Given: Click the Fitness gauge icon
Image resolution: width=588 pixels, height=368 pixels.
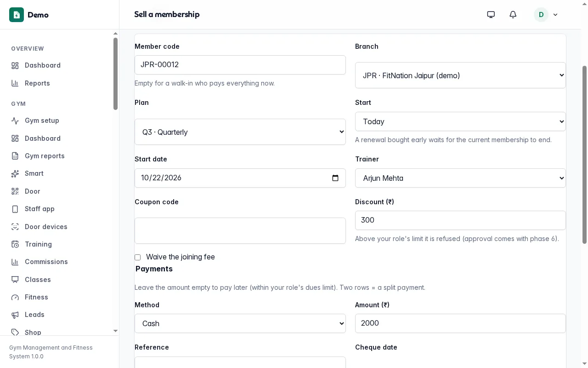Looking at the screenshot, I should 15,297.
